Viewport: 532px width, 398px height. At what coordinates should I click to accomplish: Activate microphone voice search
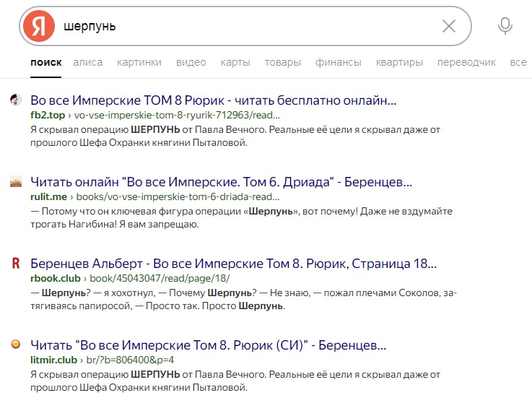pyautogui.click(x=505, y=26)
